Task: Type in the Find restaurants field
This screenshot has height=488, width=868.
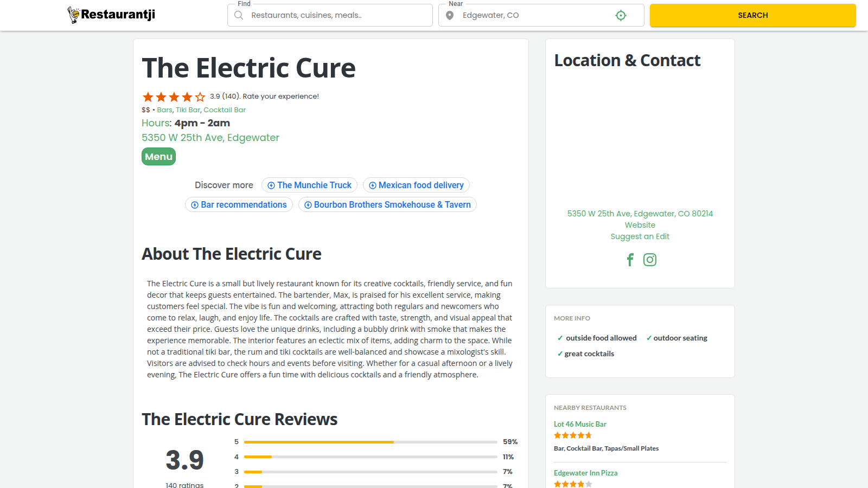Action: (336, 15)
